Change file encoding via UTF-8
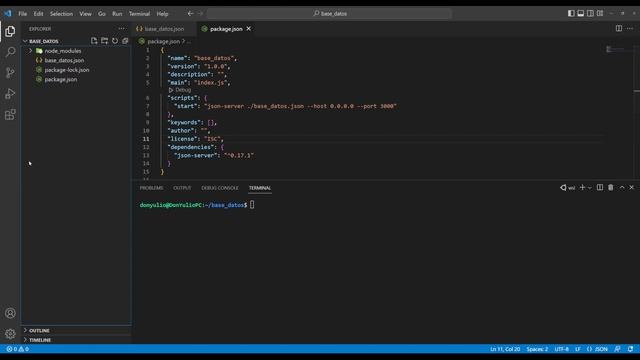 (562, 349)
